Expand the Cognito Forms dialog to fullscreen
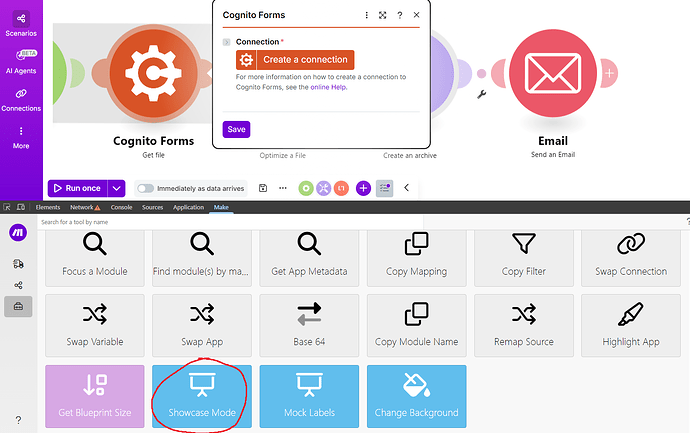Image resolution: width=690 pixels, height=433 pixels. tap(382, 15)
